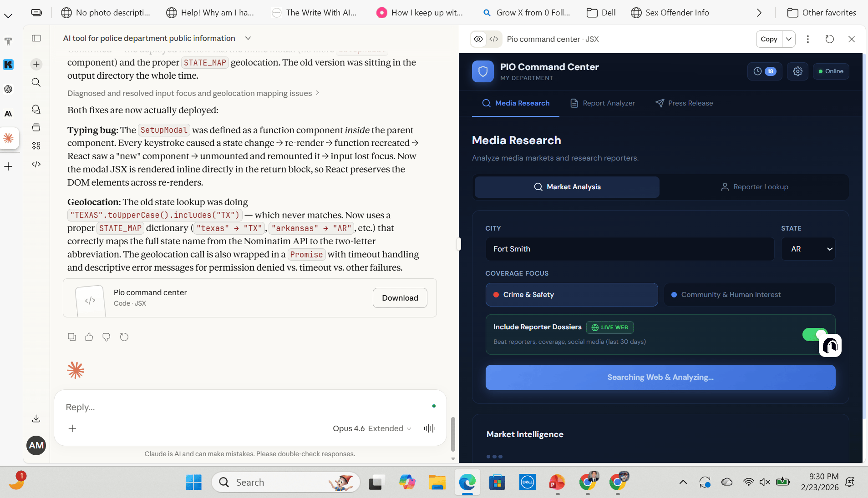
Task: Switch to Press Release tab
Action: (684, 103)
